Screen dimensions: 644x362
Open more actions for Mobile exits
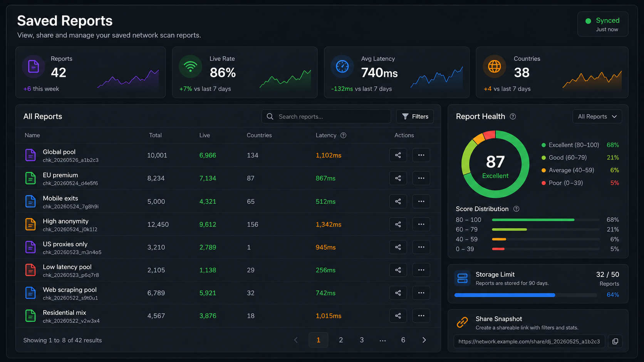(421, 201)
